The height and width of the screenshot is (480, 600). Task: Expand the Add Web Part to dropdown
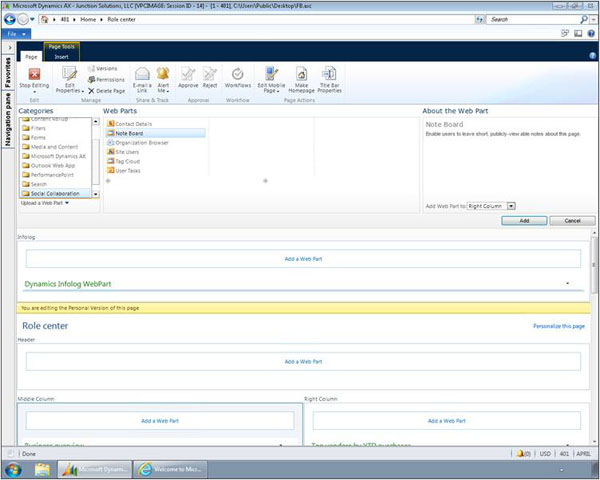pos(512,205)
